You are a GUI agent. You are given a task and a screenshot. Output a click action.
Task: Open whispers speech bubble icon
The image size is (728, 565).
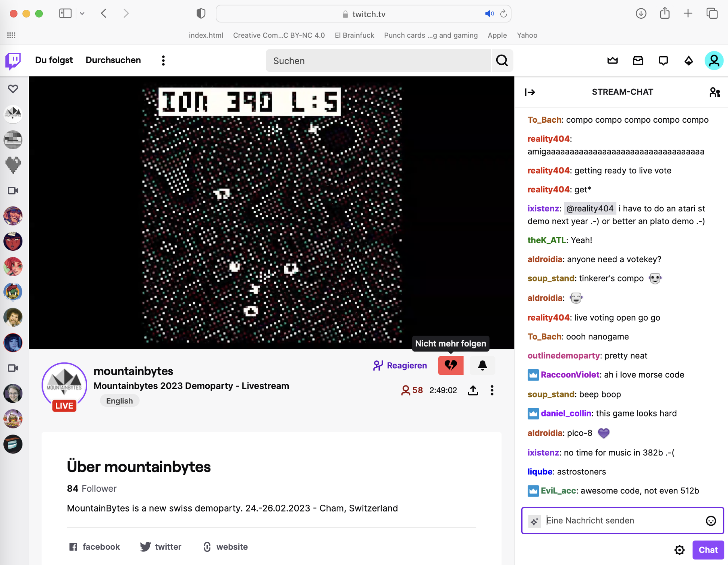click(x=663, y=61)
